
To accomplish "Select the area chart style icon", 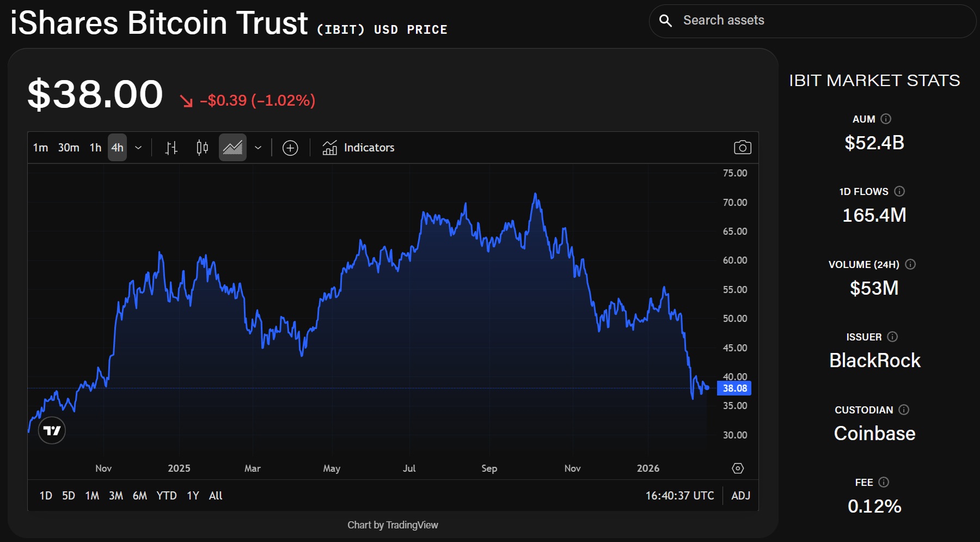I will pyautogui.click(x=232, y=148).
